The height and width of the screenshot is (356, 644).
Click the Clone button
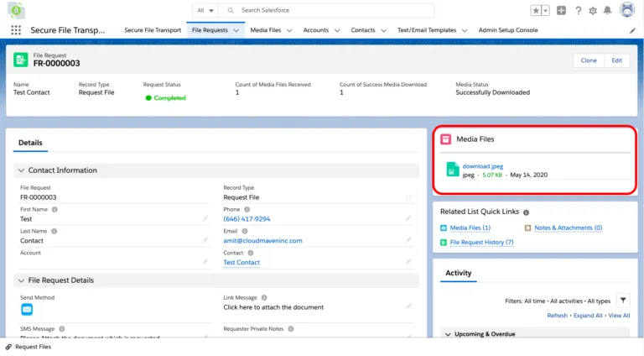coord(589,60)
